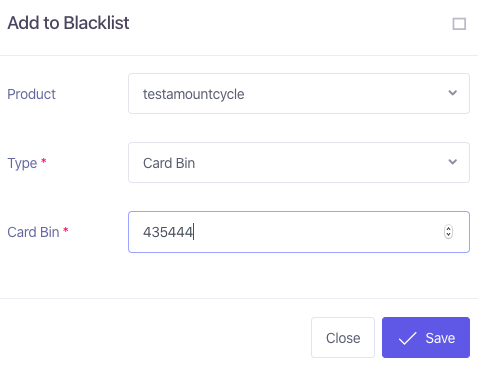Click the Card Bin field label
The width and height of the screenshot is (478, 373).
(33, 232)
